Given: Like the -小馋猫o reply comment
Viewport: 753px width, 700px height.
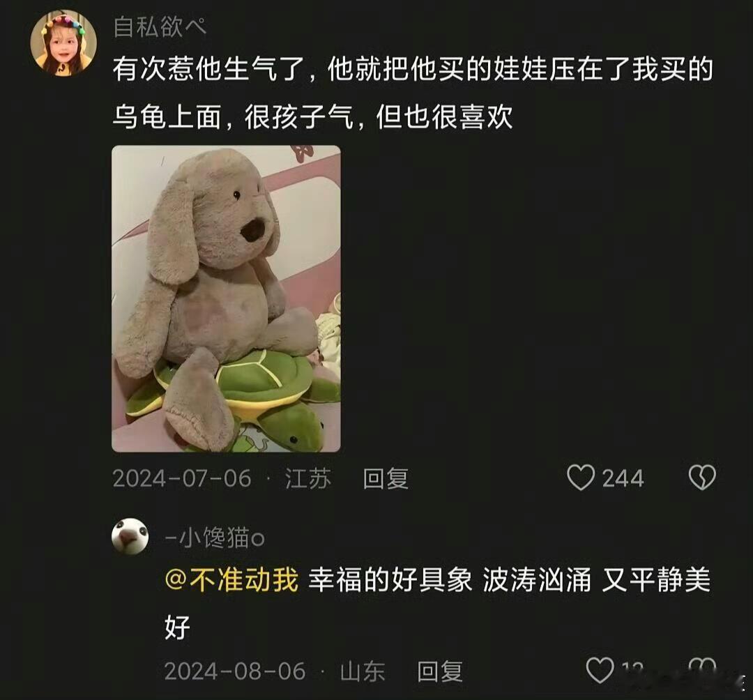Looking at the screenshot, I should [600, 670].
